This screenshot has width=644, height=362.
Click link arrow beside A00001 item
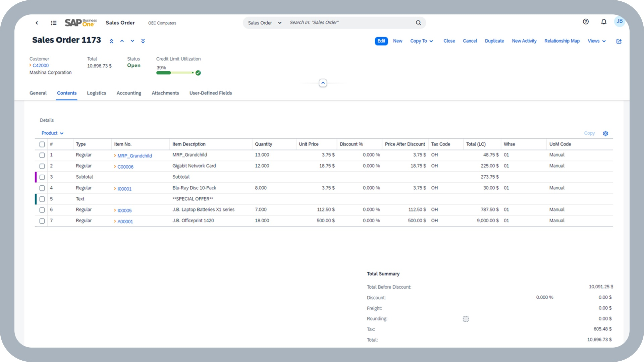tap(115, 222)
